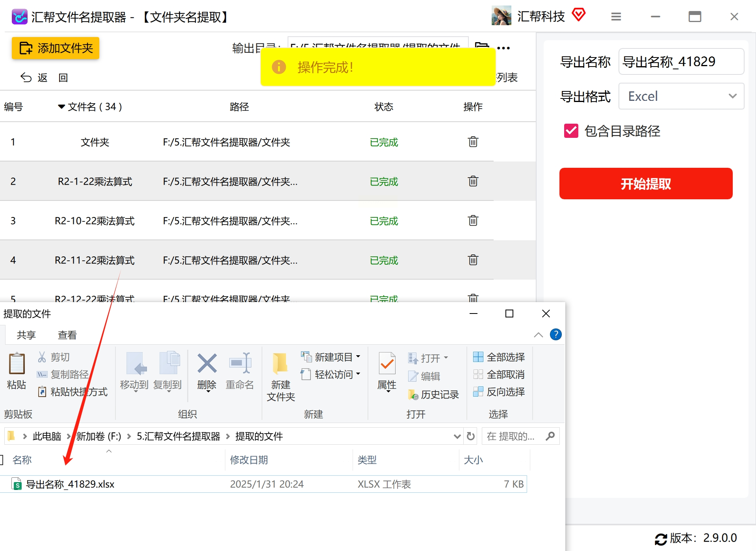Open the 查看 ribbon tab in Explorer

tap(67, 335)
